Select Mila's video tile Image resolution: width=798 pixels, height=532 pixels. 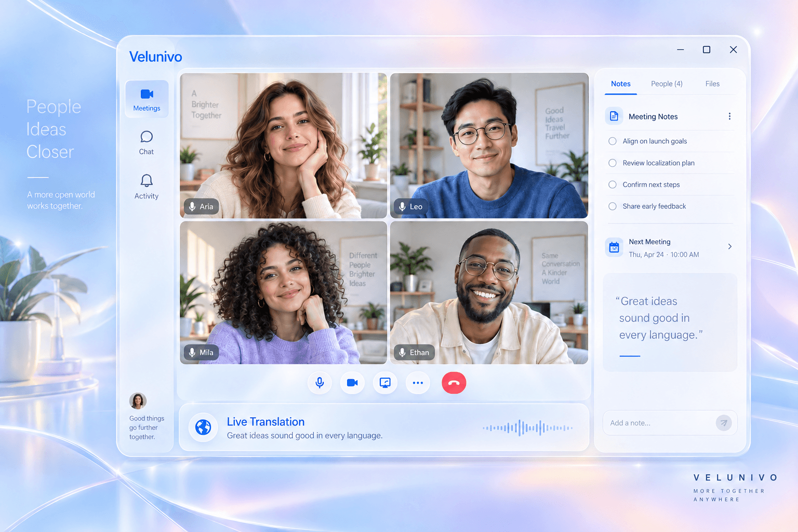(x=283, y=292)
